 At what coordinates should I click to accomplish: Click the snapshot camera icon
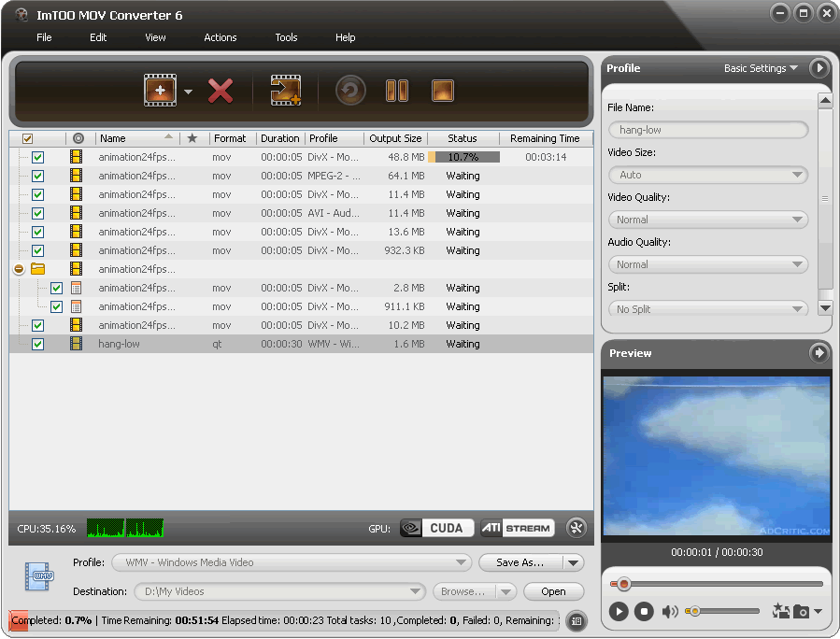point(801,611)
